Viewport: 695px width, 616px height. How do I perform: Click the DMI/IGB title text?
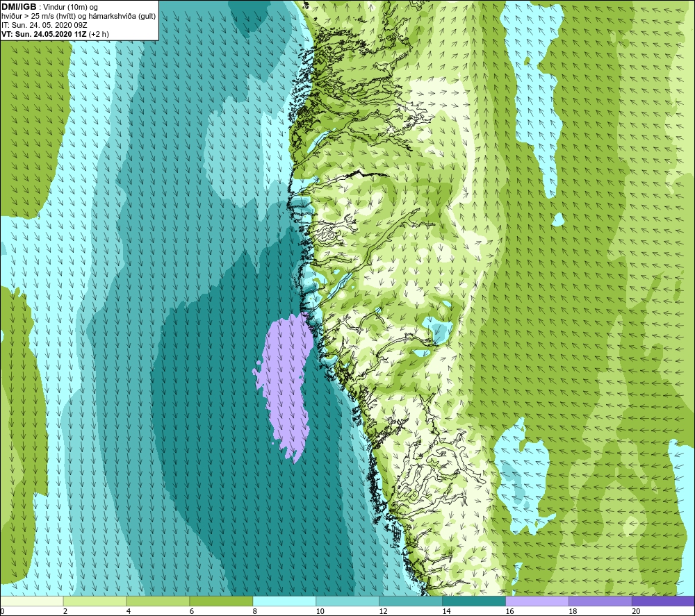pyautogui.click(x=19, y=7)
